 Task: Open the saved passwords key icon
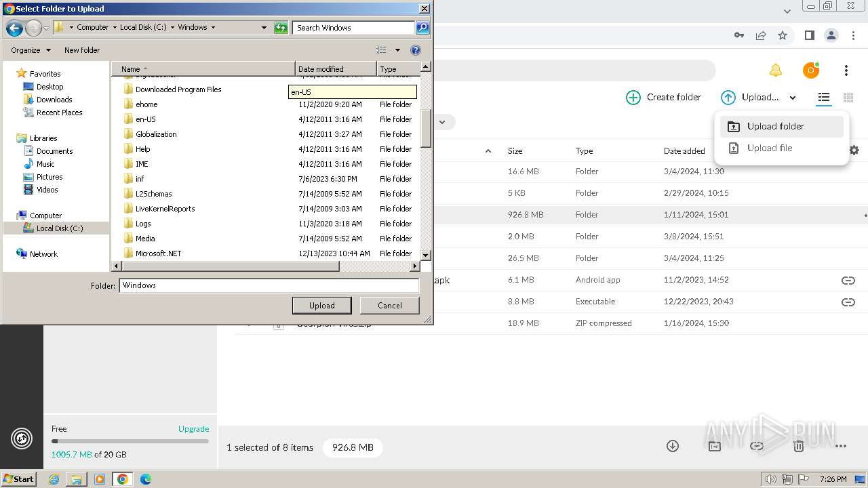click(x=739, y=35)
